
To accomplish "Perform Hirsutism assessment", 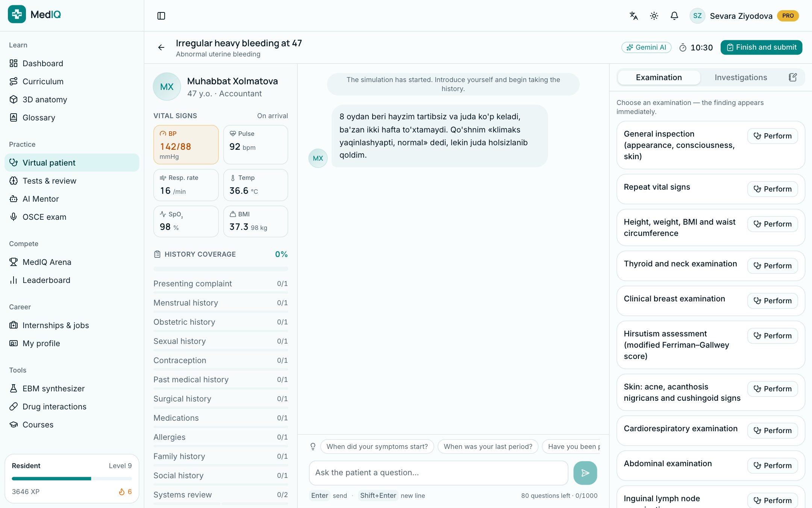I will pyautogui.click(x=773, y=336).
